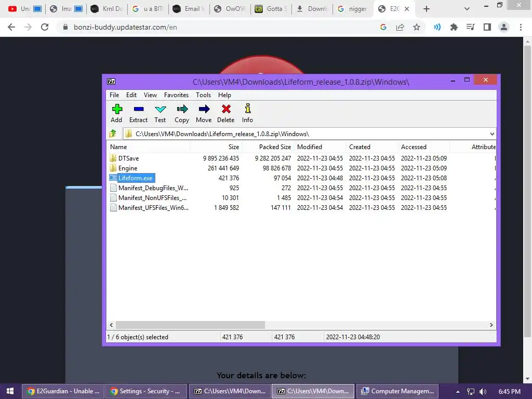Click horizontal scrollbar right arrow
Image resolution: width=532 pixels, height=399 pixels.
pos(491,325)
